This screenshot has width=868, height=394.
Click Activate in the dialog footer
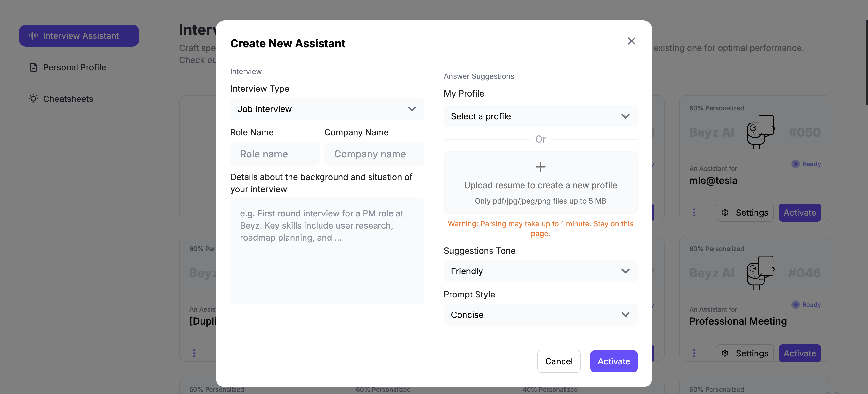[x=613, y=361]
